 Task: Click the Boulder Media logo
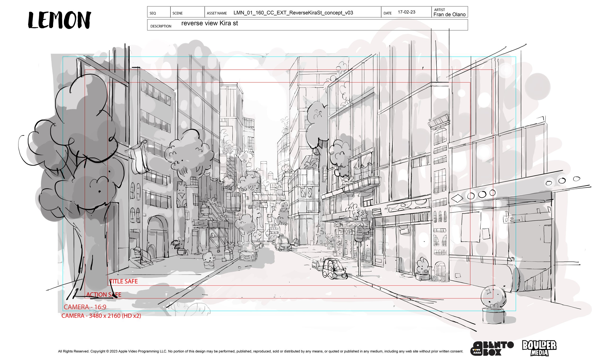pos(539,348)
